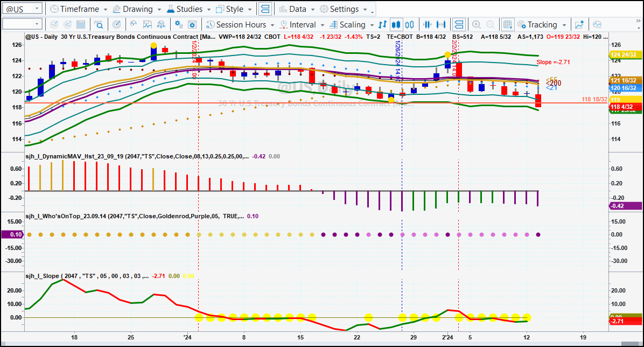Click the gear-in-window properties icon
The image size is (644, 347).
coord(192,25)
